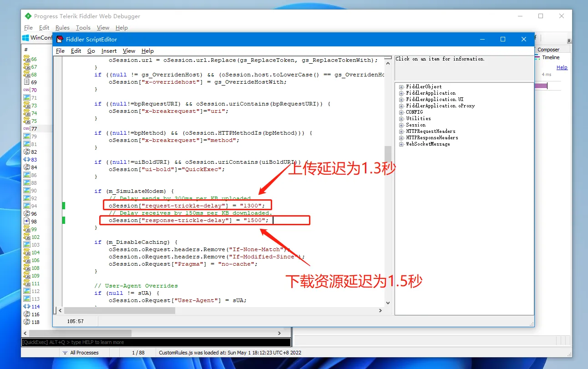This screenshot has height=369, width=588.
Task: Select the JSON icon of session 118
Action: pos(26,322)
